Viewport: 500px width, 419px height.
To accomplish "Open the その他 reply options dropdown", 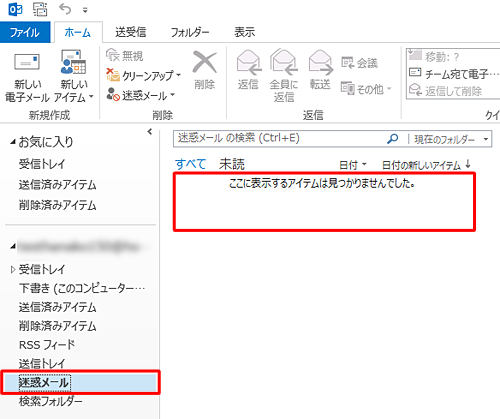I will coord(366,89).
